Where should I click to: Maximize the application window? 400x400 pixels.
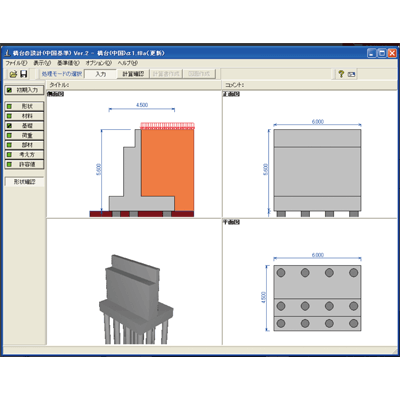click(x=382, y=53)
